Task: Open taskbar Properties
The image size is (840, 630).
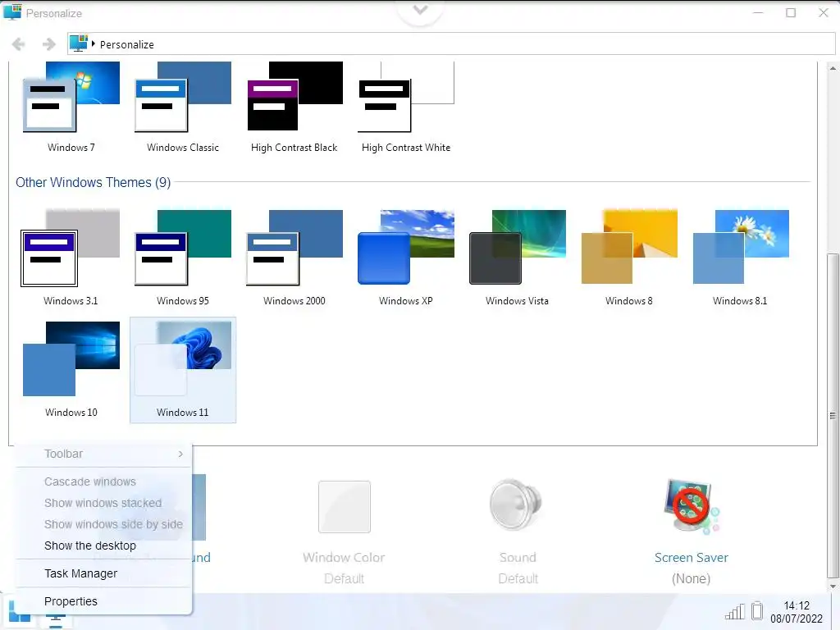Action: pyautogui.click(x=103, y=601)
